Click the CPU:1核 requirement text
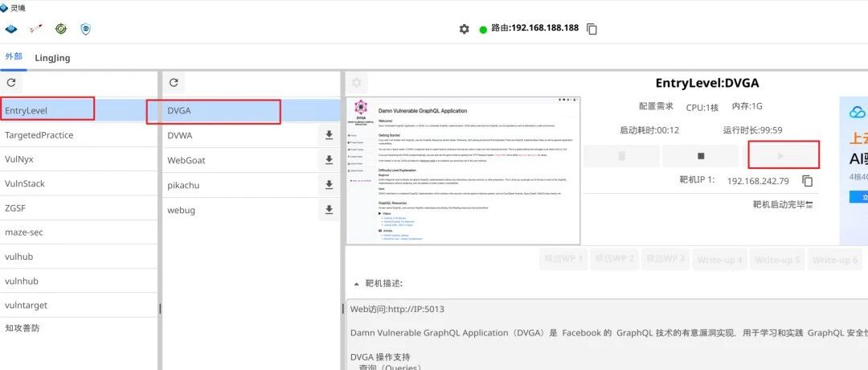Viewport: 868px width, 370px height. pos(702,106)
